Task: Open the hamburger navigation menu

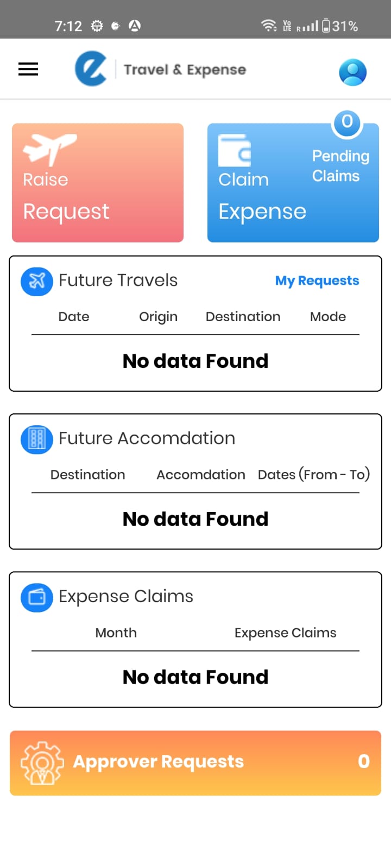Action: (x=28, y=69)
